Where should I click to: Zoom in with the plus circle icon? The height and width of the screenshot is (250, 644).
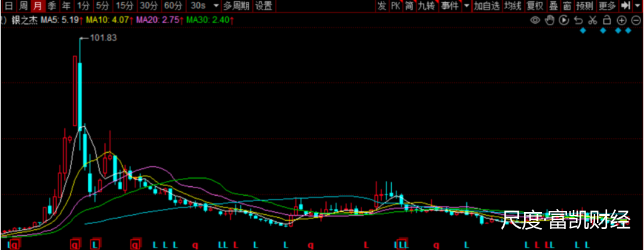(x=621, y=20)
